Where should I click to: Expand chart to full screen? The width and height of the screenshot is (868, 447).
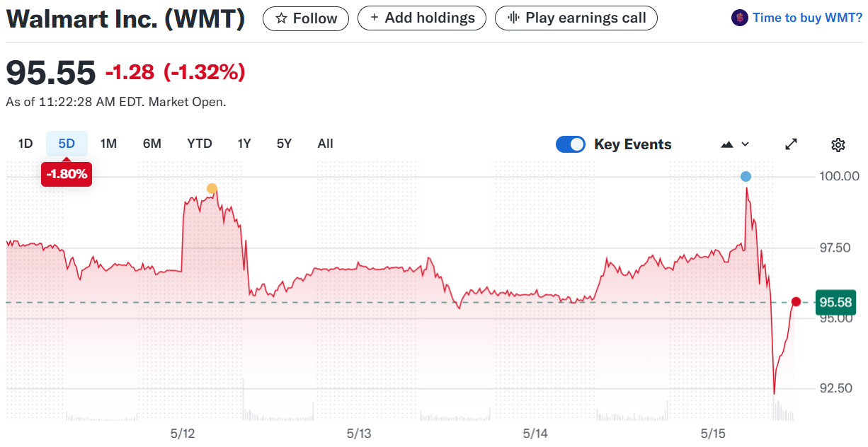[x=792, y=144]
